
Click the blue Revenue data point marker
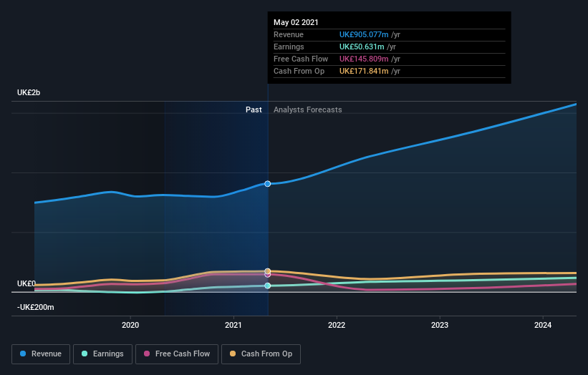pyautogui.click(x=267, y=184)
